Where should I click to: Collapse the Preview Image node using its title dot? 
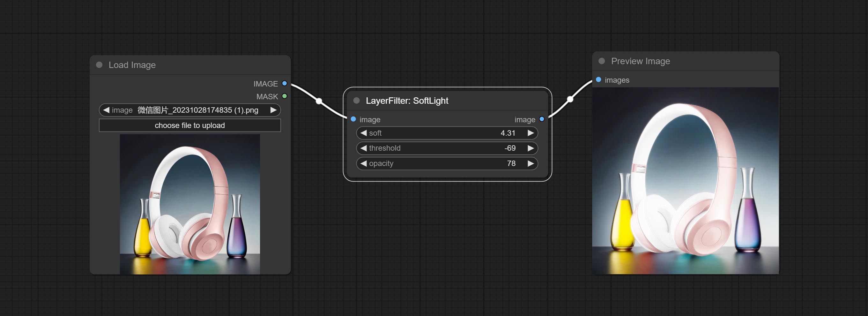(x=601, y=61)
